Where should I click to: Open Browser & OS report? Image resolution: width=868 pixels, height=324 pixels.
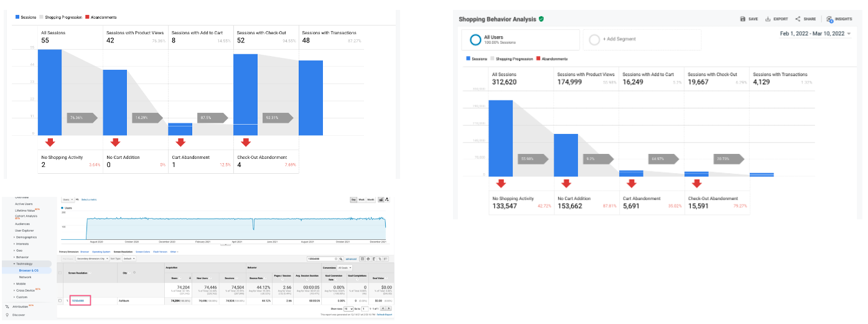pyautogui.click(x=29, y=270)
